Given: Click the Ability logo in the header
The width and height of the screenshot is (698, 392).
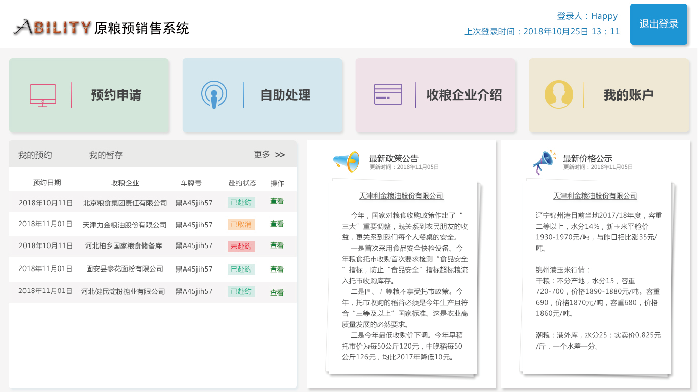Looking at the screenshot, I should pos(53,28).
